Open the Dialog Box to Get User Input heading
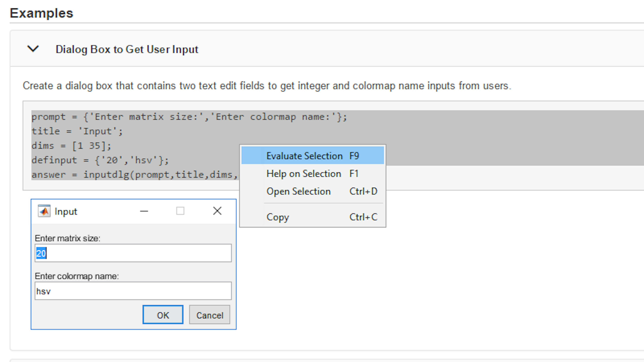644x362 pixels. point(127,49)
